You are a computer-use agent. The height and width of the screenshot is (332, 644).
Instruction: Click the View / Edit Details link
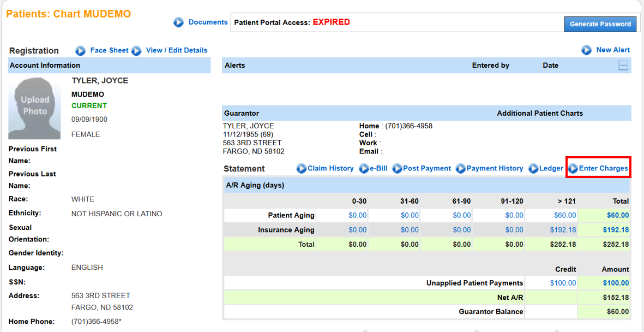(177, 50)
